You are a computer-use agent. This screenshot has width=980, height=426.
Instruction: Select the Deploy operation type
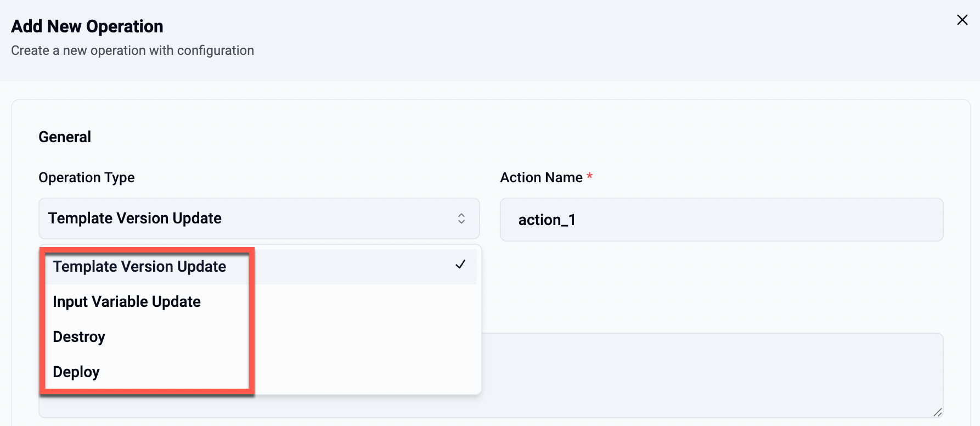coord(76,372)
